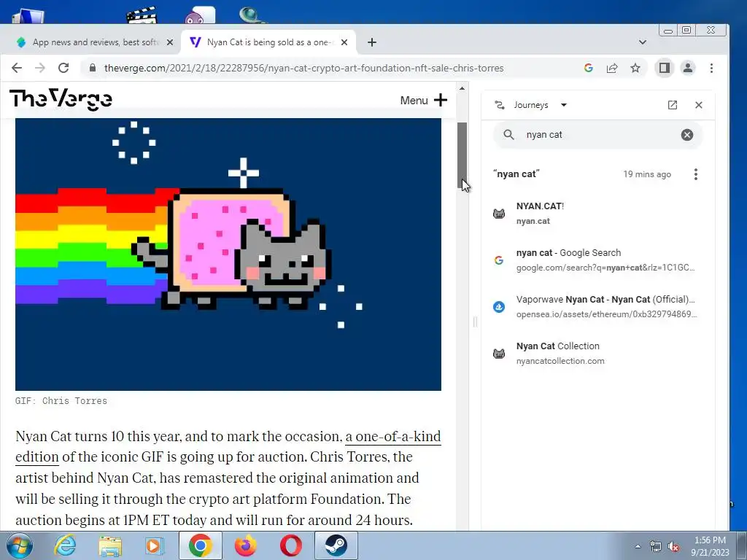The width and height of the screenshot is (747, 560).
Task: Open Google icon in address bar
Action: coord(589,68)
